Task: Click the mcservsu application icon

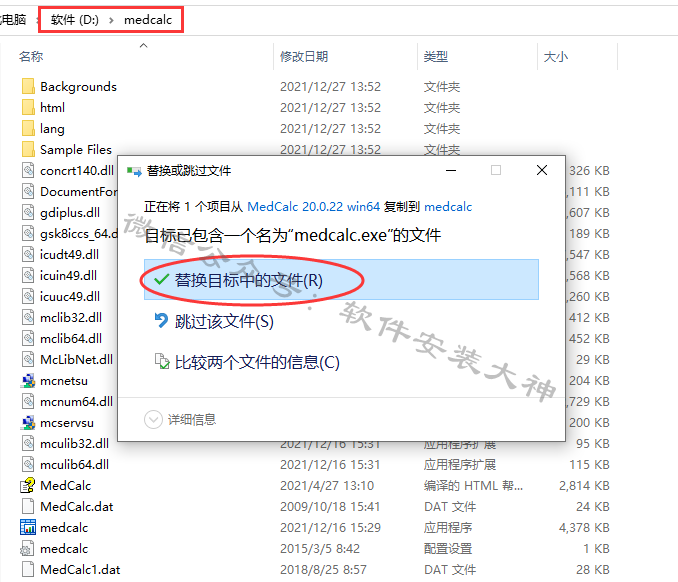Action: click(x=28, y=422)
